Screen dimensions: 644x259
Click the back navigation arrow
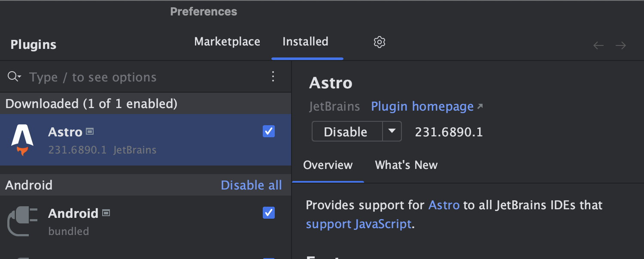tap(598, 45)
